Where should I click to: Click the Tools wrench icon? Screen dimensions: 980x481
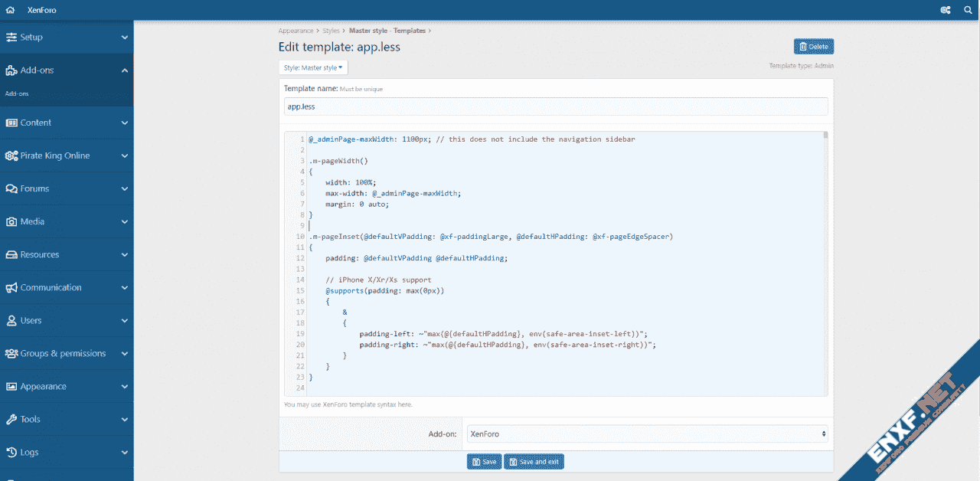tap(11, 419)
